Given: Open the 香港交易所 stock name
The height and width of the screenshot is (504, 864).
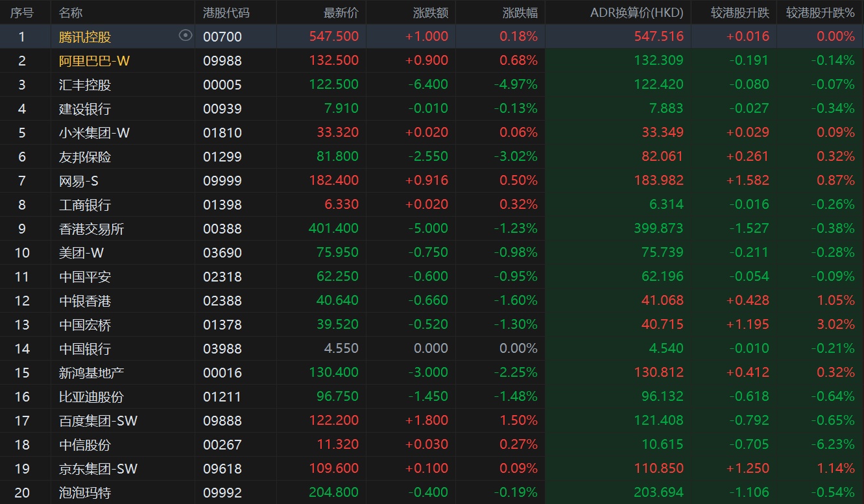Looking at the screenshot, I should (x=91, y=228).
